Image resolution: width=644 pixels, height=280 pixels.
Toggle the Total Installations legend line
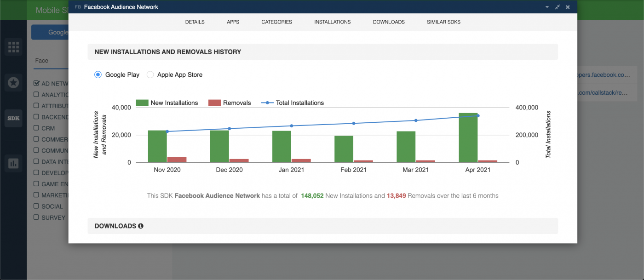pos(267,103)
